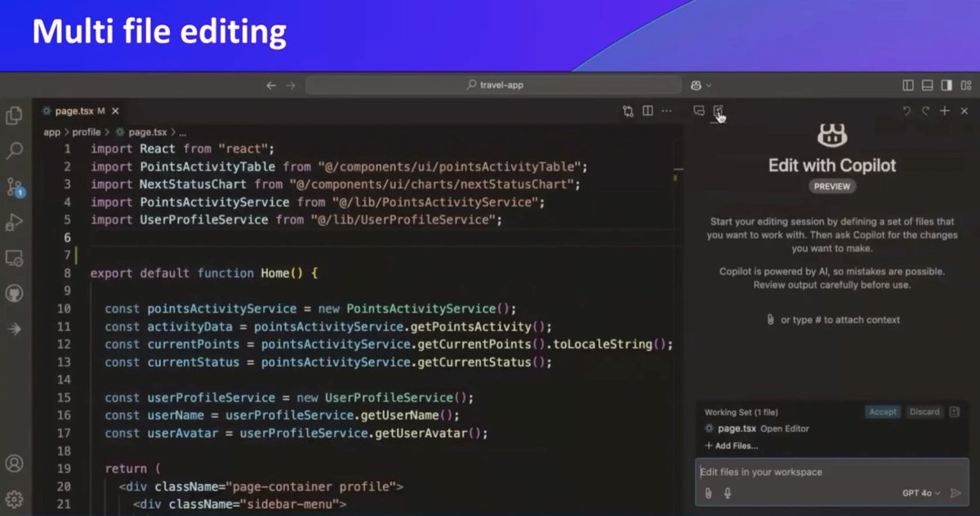Open Remote Explorer view in activity bar
The height and width of the screenshot is (516, 980).
pyautogui.click(x=14, y=258)
